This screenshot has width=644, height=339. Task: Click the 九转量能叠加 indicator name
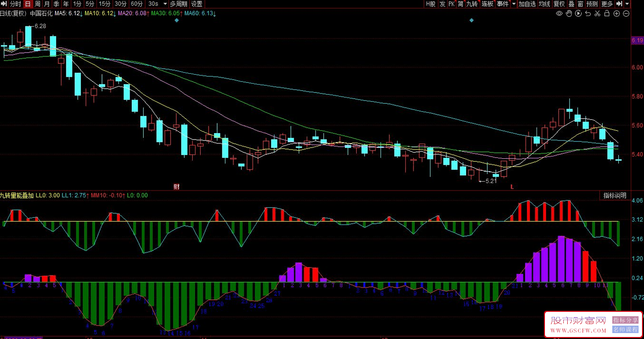pyautogui.click(x=17, y=195)
